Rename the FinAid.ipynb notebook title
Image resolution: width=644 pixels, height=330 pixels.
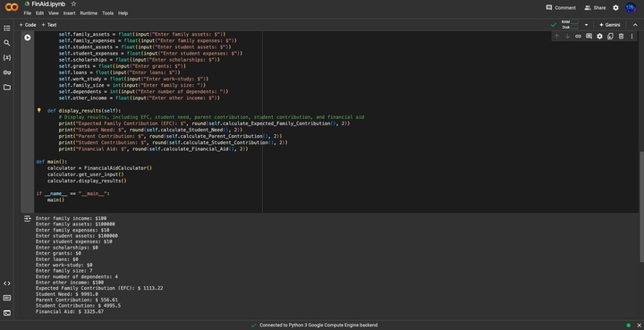(48, 4)
